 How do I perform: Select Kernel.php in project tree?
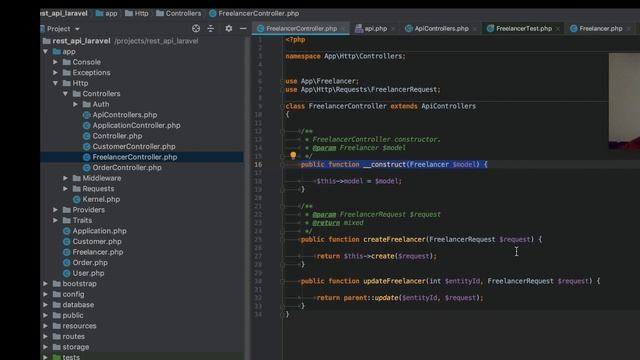pos(101,200)
